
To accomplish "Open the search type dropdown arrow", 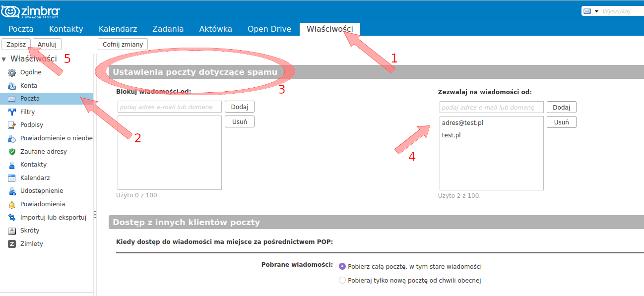I will pyautogui.click(x=596, y=11).
